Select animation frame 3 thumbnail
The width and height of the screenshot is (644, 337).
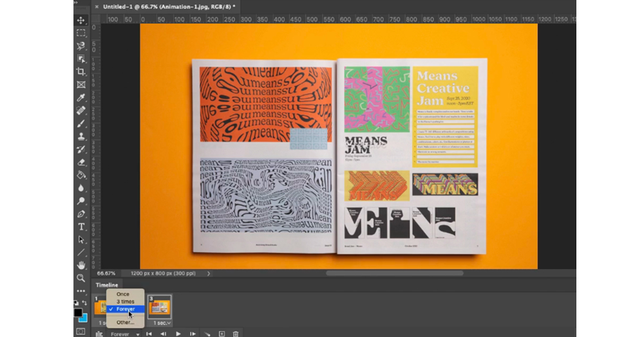[x=160, y=307]
